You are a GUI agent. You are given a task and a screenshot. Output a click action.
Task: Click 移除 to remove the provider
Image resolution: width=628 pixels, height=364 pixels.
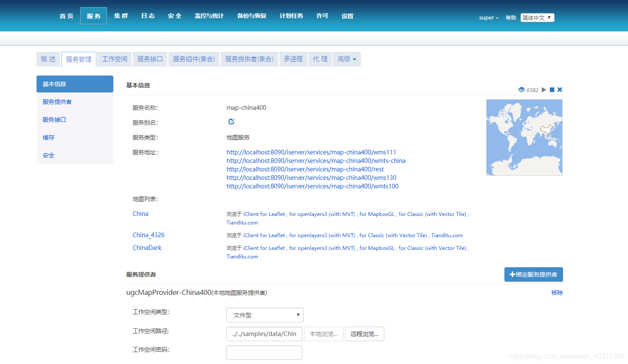(557, 293)
